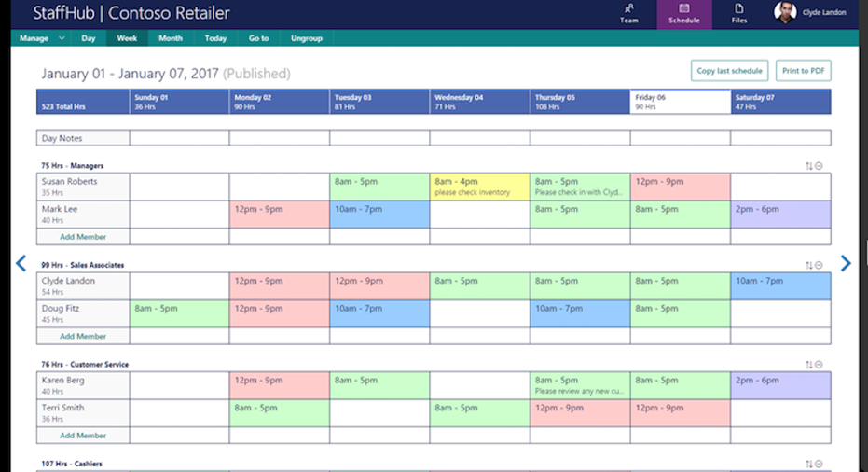Select the Saturday 07 column header
Viewport: 868px width, 472px height.
780,102
